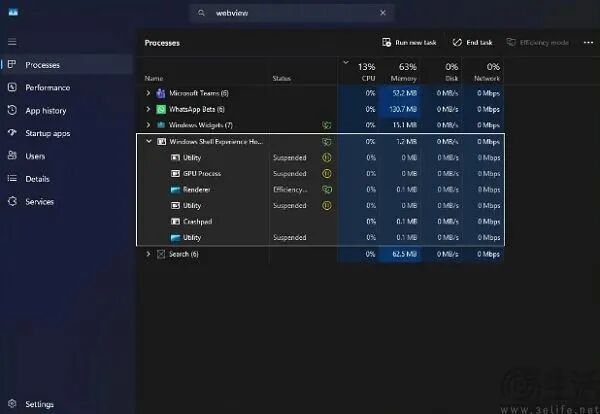Expand the Microsoft Teams process group

(x=148, y=93)
